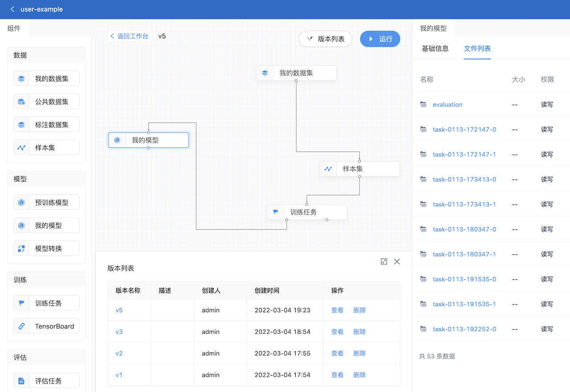Click TensorBoard link icon in sidebar
Viewport: 570px width, 392px height.
(21, 326)
